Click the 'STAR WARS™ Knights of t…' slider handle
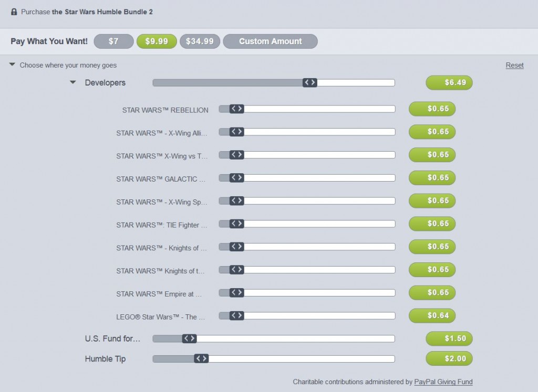The height and width of the screenshot is (392, 538). pyautogui.click(x=237, y=270)
